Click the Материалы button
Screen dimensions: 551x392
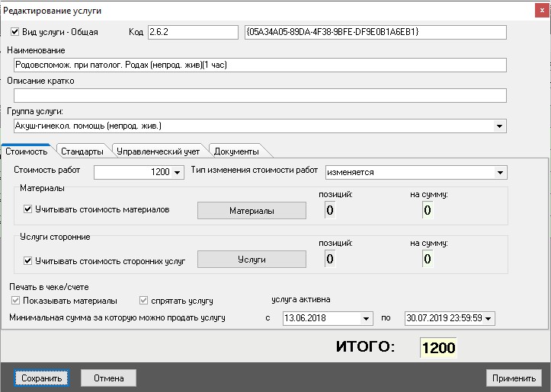pyautogui.click(x=251, y=211)
